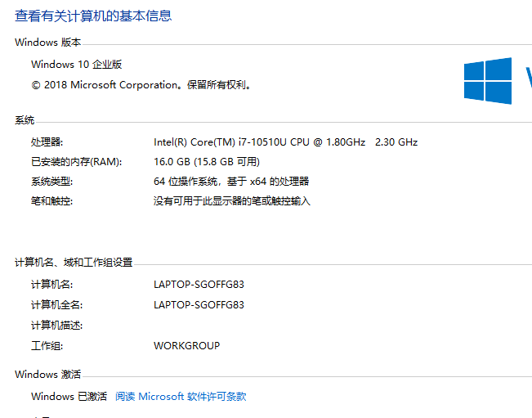Image resolution: width=532 pixels, height=418 pixels.
Task: Click the Windows logo image
Action: (x=488, y=81)
